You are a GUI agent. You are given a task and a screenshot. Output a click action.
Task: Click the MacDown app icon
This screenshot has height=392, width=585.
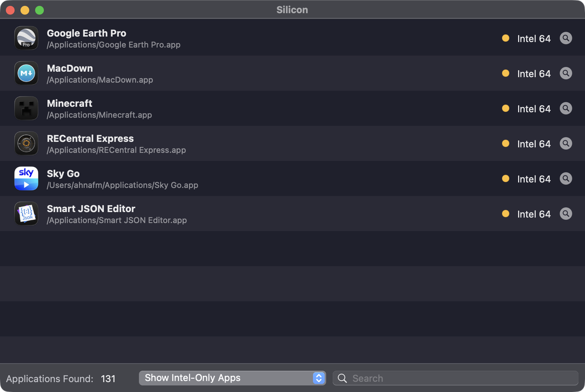26,73
